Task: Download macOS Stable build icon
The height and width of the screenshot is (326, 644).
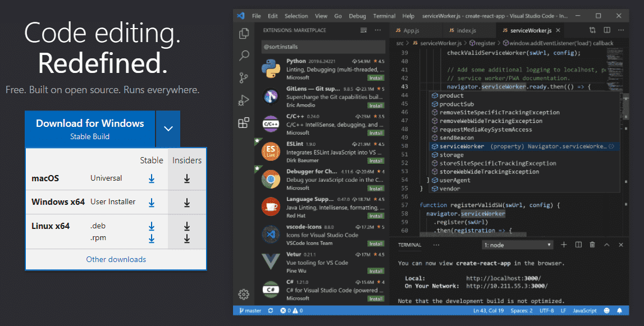Action: tap(152, 178)
